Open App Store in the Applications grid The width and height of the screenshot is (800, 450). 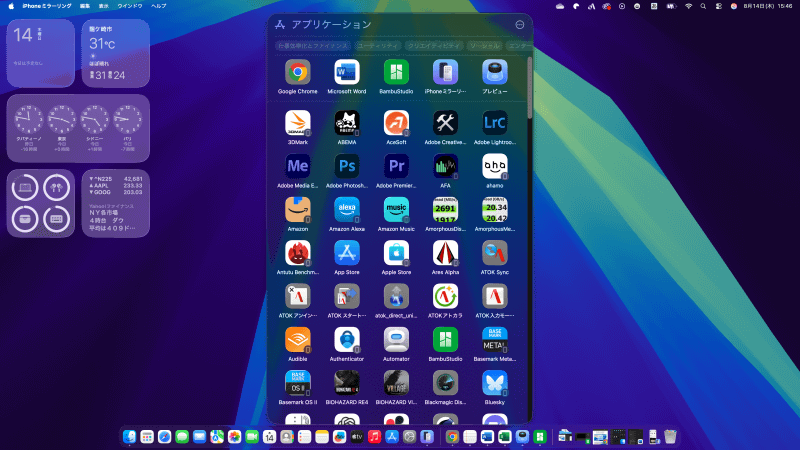click(347, 253)
